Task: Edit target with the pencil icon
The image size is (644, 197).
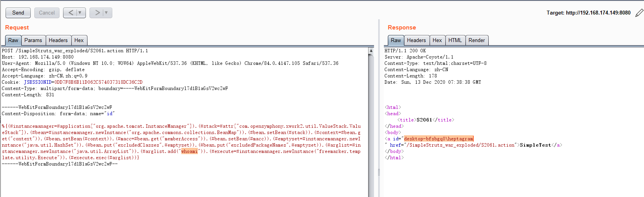Action: pos(639,13)
